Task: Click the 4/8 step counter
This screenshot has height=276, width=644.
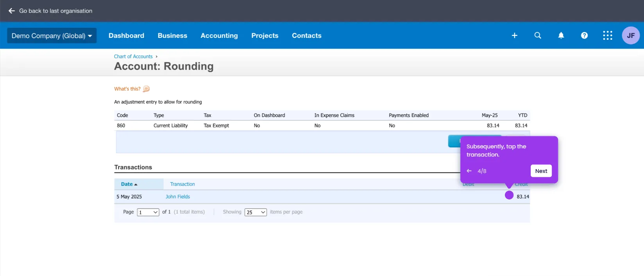Action: [482, 171]
